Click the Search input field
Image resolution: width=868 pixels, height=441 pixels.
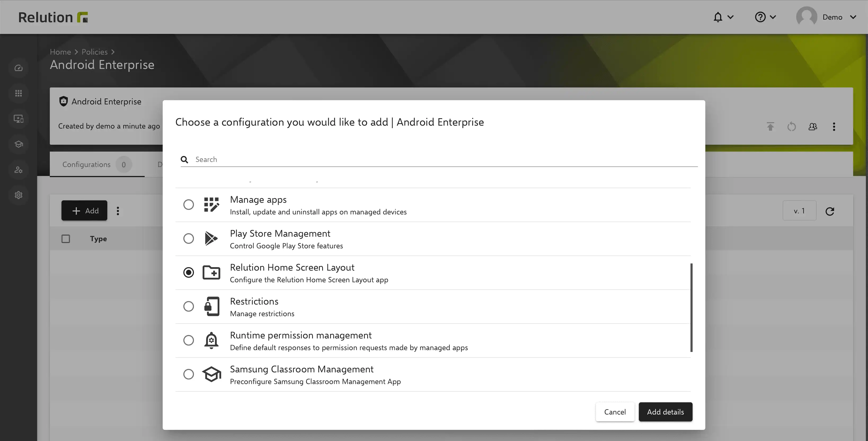coord(439,160)
